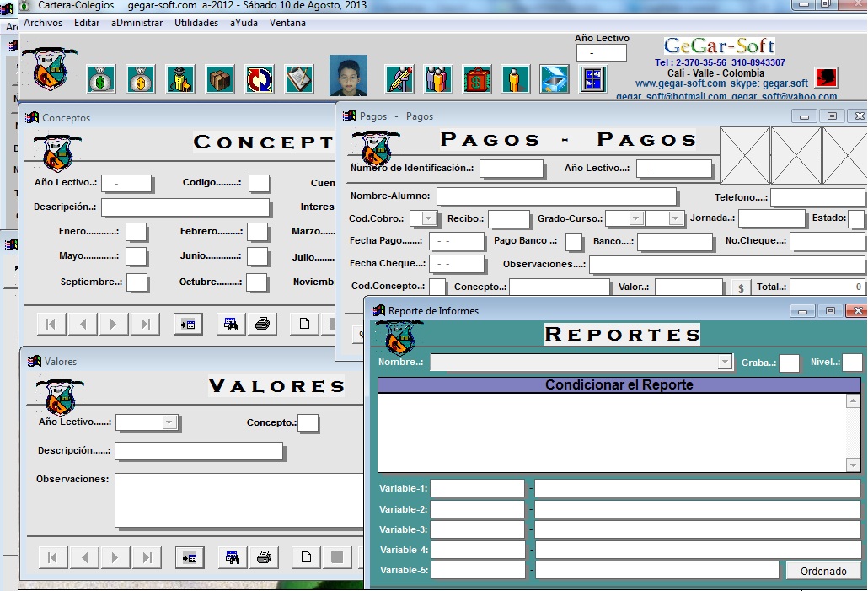Toggle the Graba checkbox in Reportes
Image resolution: width=868 pixels, height=591 pixels.
(789, 363)
